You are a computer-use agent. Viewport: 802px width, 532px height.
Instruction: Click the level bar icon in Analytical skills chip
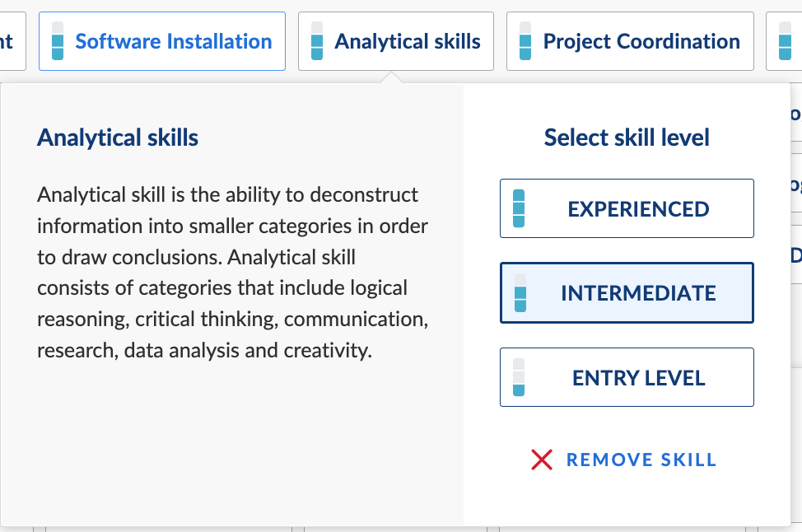click(317, 41)
